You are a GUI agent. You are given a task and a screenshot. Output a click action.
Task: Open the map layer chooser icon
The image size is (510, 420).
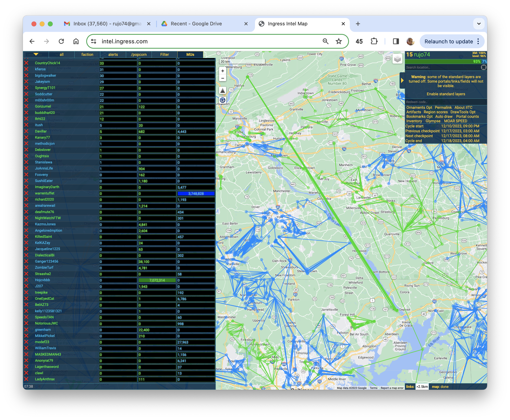tap(397, 59)
